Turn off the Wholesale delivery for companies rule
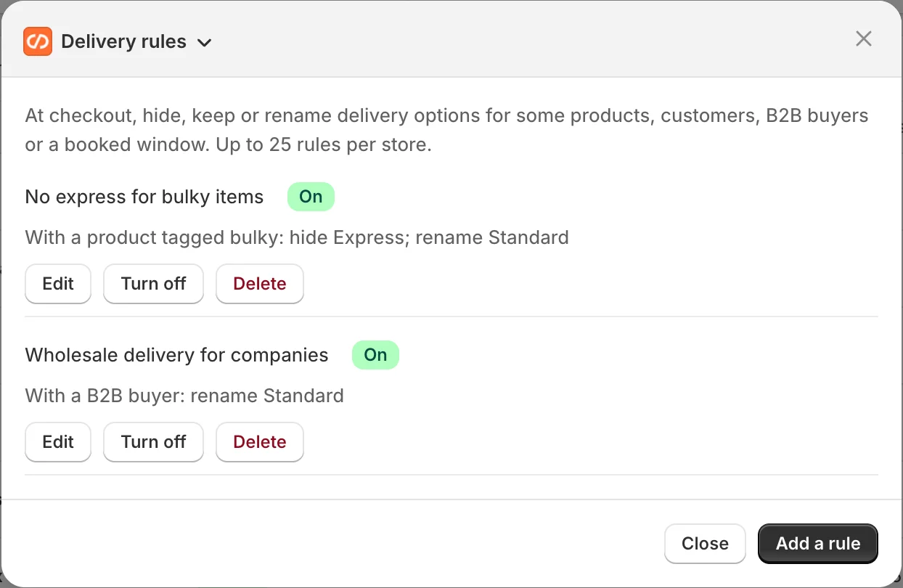The height and width of the screenshot is (588, 903). 153,442
